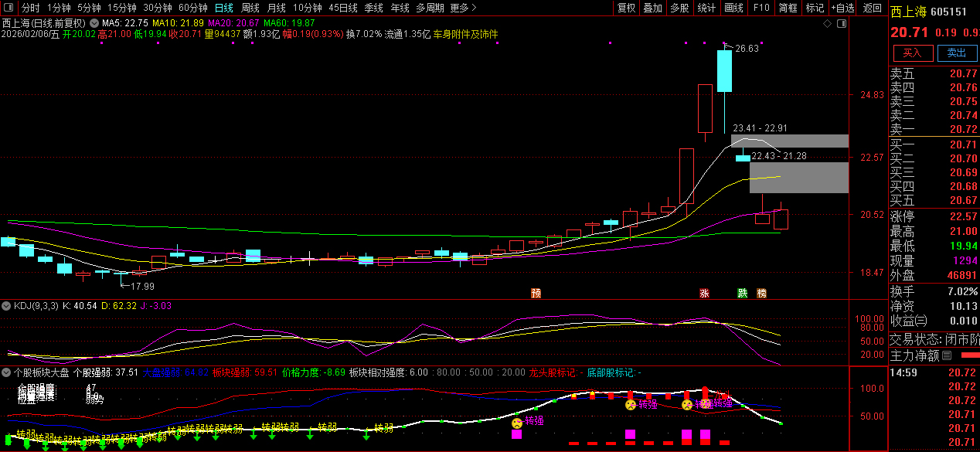Select the 日线 daily tab
Screen dimensions: 980x452
point(223,8)
